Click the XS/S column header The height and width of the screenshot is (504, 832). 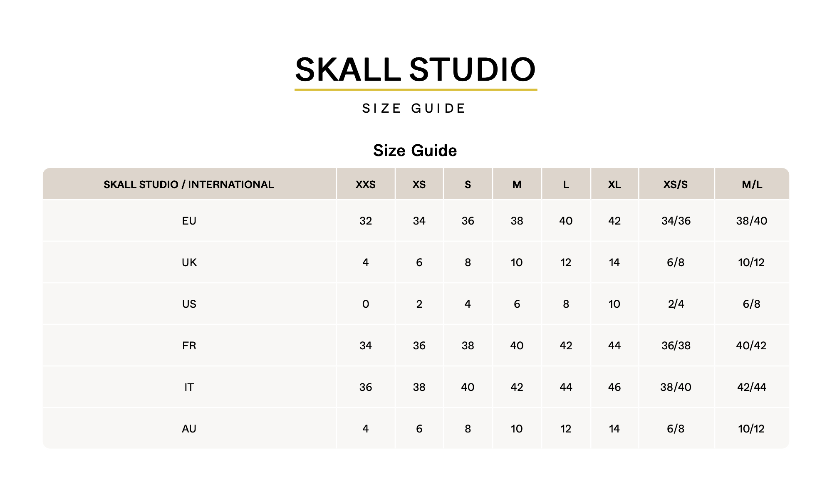point(676,184)
